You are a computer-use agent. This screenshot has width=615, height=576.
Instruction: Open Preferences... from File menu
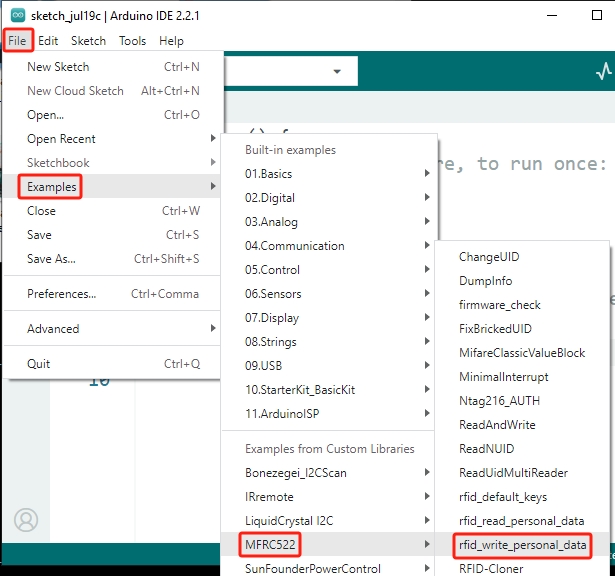point(113,294)
